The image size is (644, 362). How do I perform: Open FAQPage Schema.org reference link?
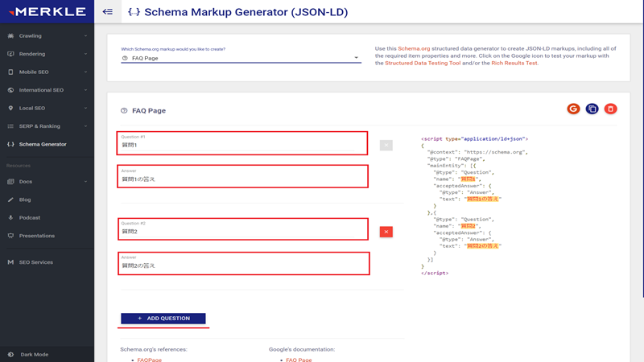click(x=150, y=360)
